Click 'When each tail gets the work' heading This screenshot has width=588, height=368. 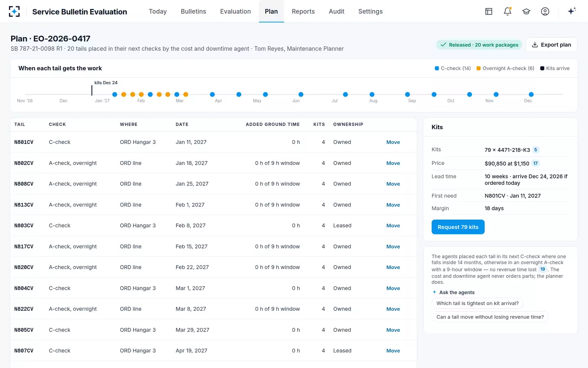[x=60, y=68]
